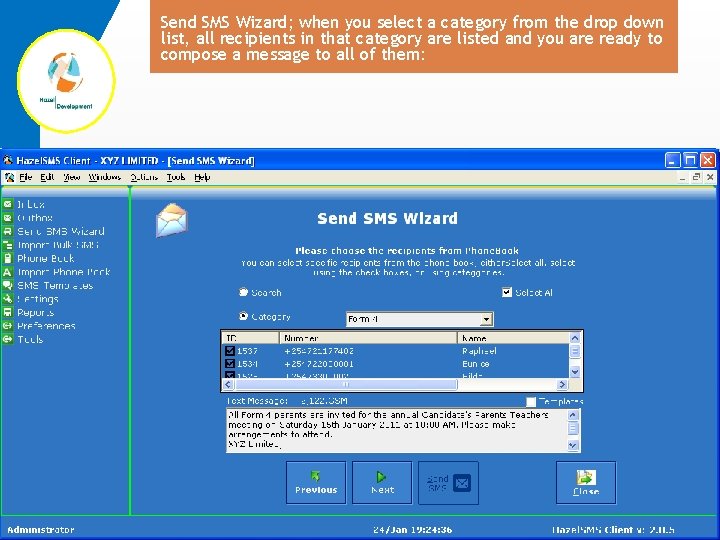Click recipient list scroll down arrow
The height and width of the screenshot is (540, 720).
point(575,371)
